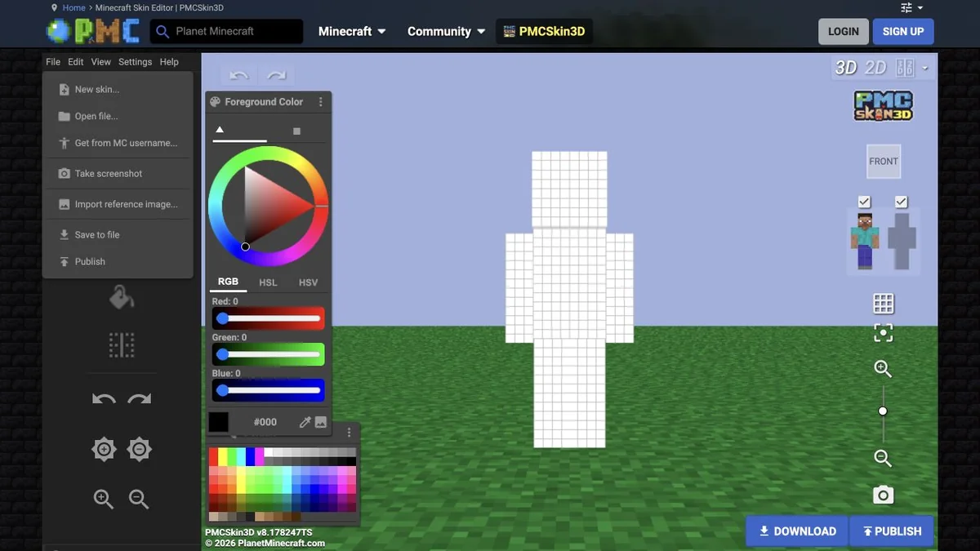Click the redo arrow in left sidebar

pyautogui.click(x=140, y=399)
